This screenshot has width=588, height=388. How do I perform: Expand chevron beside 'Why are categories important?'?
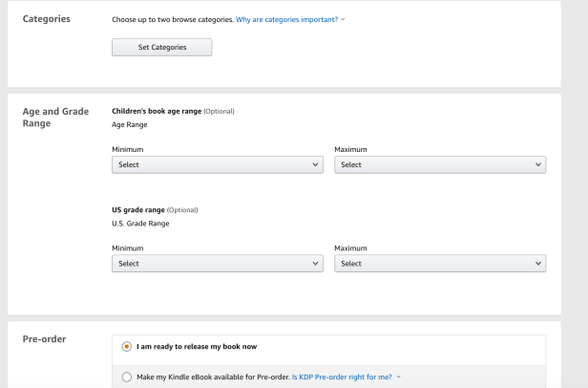coord(343,19)
